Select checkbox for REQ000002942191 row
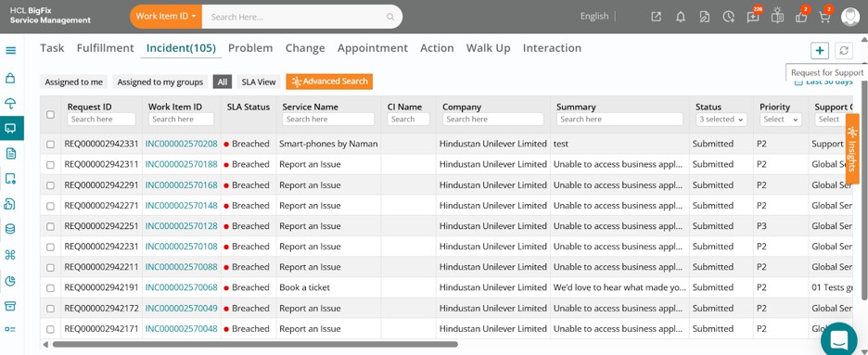 click(50, 288)
